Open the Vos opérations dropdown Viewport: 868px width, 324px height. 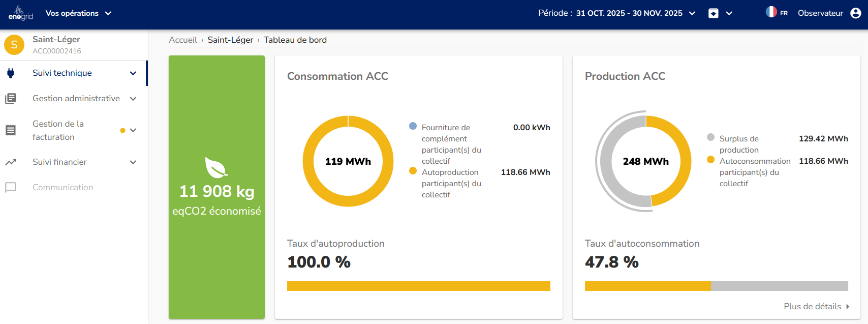point(78,13)
